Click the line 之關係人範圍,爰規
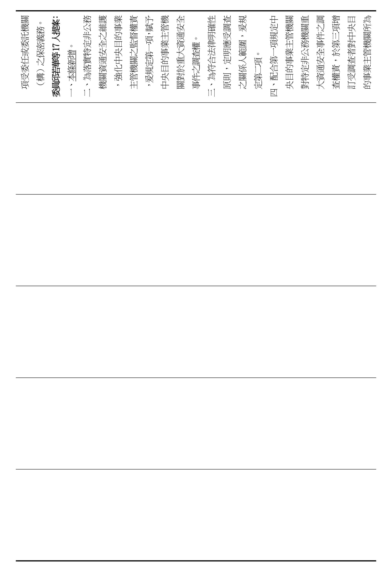The height and width of the screenshot is (566, 392). [x=243, y=52]
